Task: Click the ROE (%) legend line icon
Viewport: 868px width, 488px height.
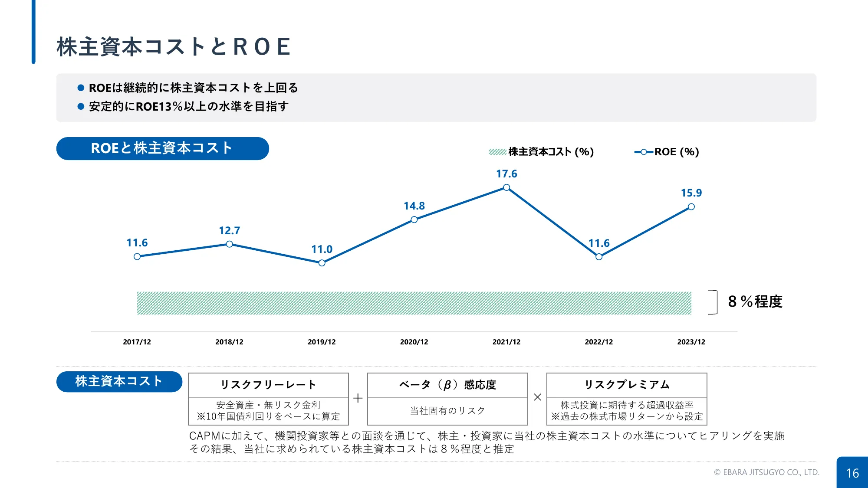Action: (x=644, y=152)
